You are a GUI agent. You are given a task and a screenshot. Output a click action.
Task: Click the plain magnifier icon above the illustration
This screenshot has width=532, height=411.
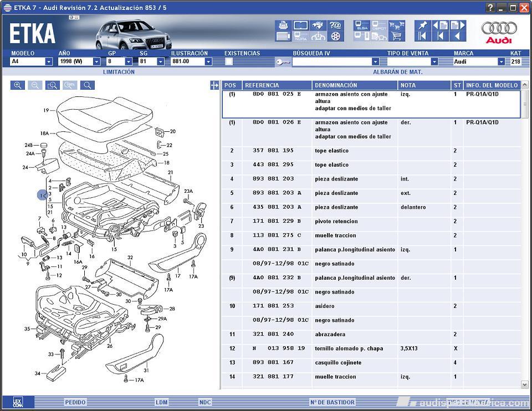88,85
